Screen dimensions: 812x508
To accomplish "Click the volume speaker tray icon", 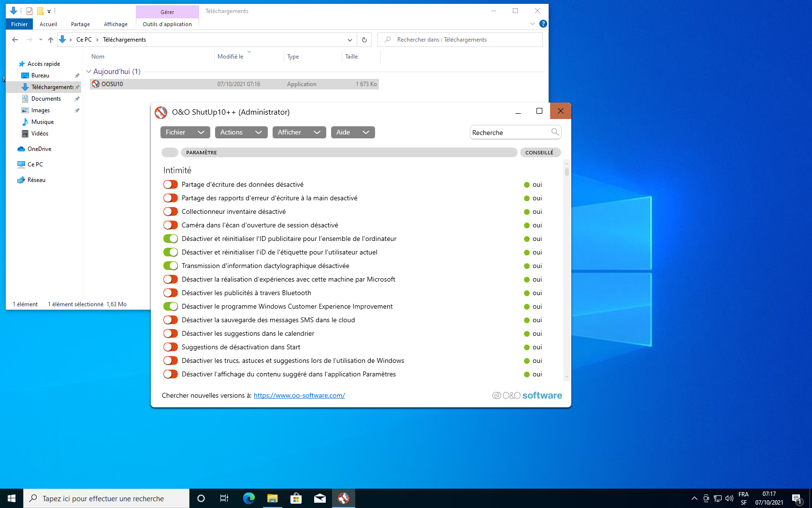I will [729, 498].
